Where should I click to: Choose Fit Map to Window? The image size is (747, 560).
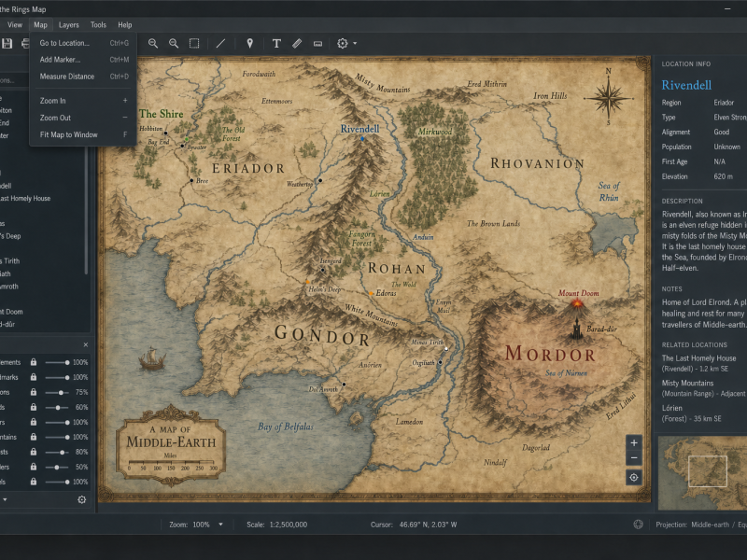click(x=83, y=134)
